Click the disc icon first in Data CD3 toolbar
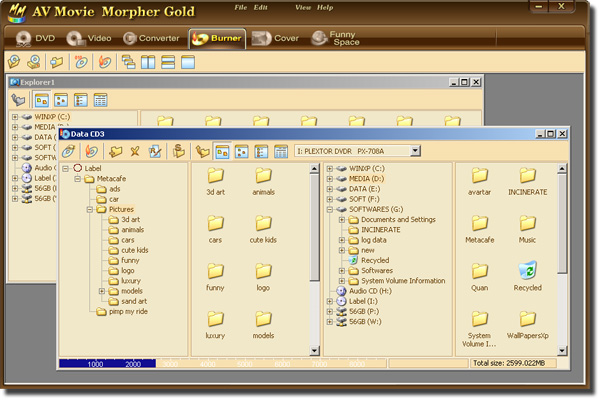Viewport: 600px width, 400px height. pyautogui.click(x=69, y=151)
